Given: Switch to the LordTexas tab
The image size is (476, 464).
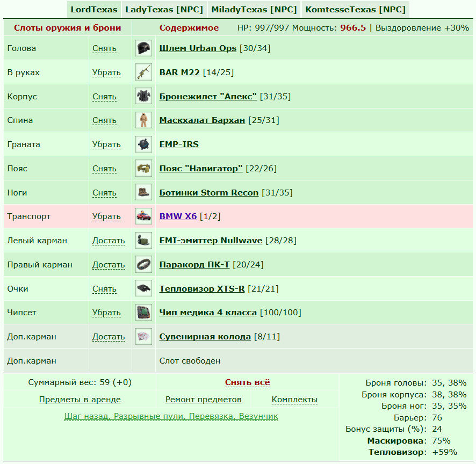Looking at the screenshot, I should (x=94, y=10).
